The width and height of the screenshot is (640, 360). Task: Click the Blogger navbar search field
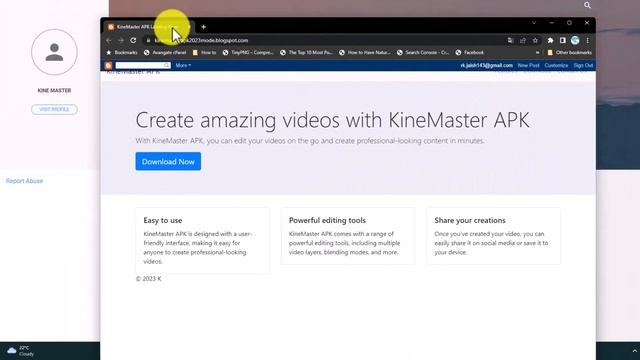click(140, 65)
